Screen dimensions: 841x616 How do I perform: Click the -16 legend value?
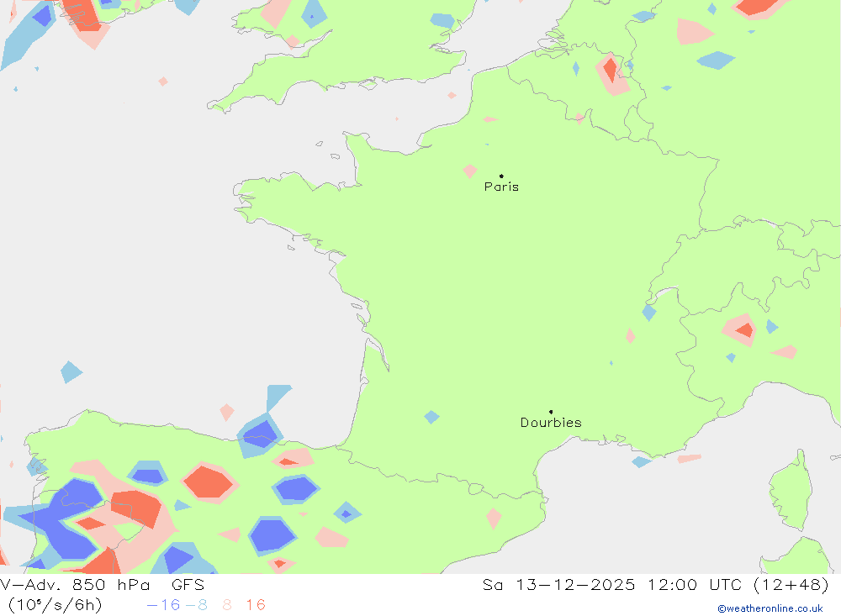(x=163, y=605)
